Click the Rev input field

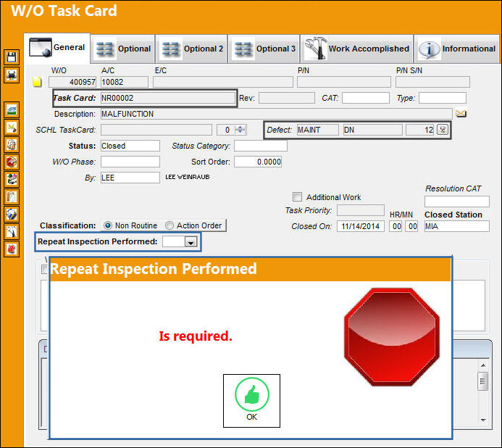[287, 98]
